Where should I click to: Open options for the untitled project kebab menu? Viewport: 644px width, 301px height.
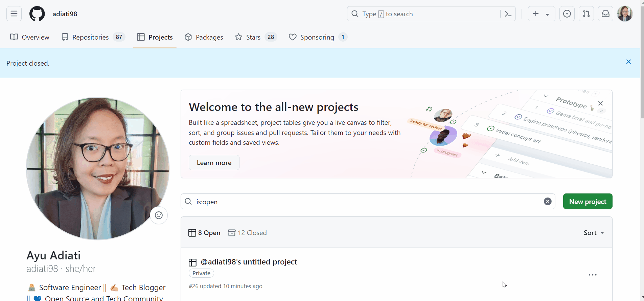(593, 275)
